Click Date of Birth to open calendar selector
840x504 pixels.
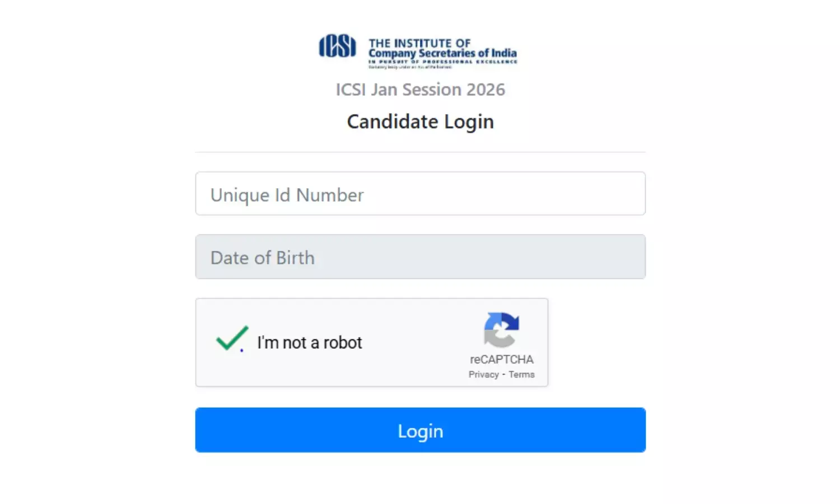click(420, 257)
